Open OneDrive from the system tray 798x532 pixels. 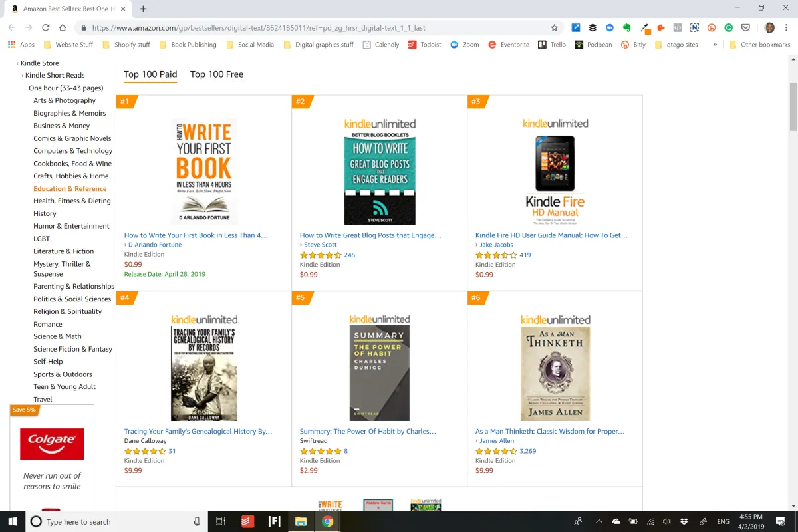pos(616,521)
